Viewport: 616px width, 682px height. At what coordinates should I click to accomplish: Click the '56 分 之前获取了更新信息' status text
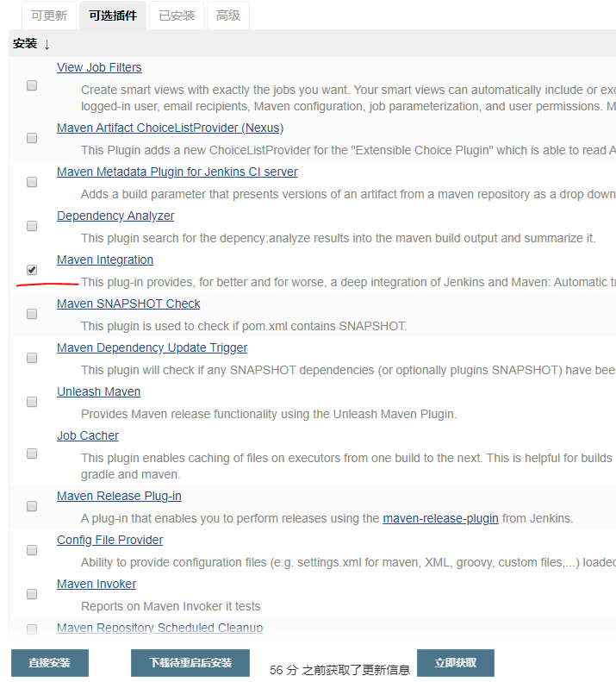click(x=339, y=670)
